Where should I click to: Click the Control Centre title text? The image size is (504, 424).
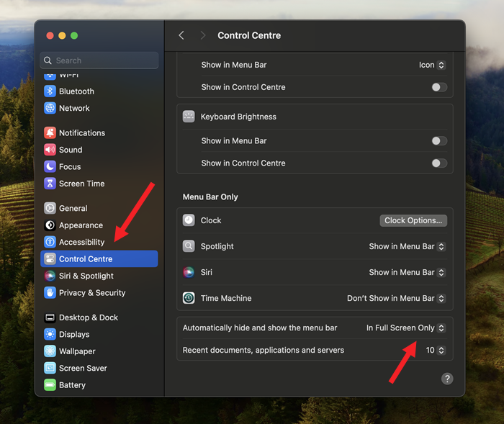pos(249,35)
